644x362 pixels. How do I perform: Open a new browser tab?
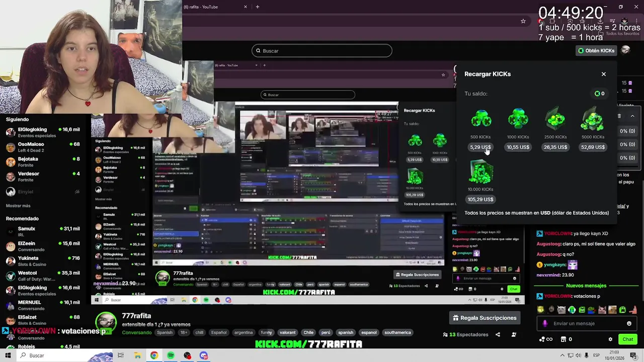click(258, 7)
